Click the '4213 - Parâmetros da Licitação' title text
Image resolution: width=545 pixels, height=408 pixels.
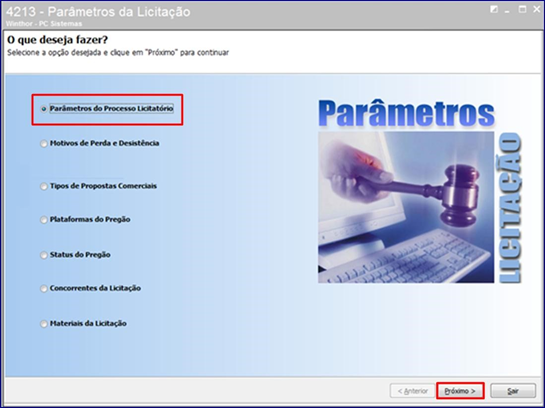coord(98,12)
